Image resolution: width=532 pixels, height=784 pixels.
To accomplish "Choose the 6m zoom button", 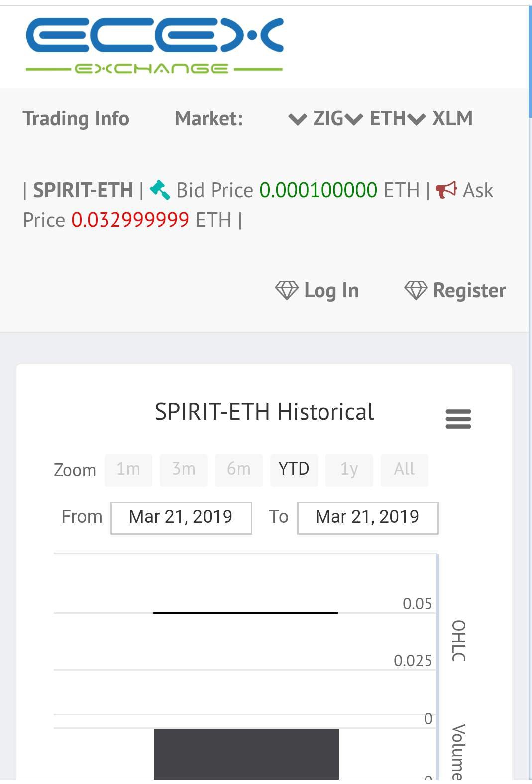I will [x=239, y=469].
